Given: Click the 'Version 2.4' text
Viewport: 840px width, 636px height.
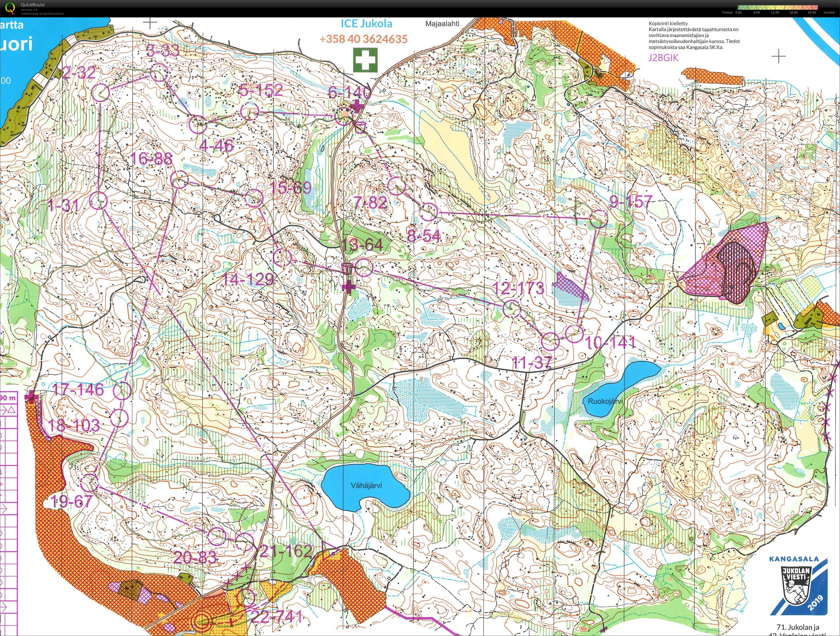Looking at the screenshot, I should [x=30, y=10].
